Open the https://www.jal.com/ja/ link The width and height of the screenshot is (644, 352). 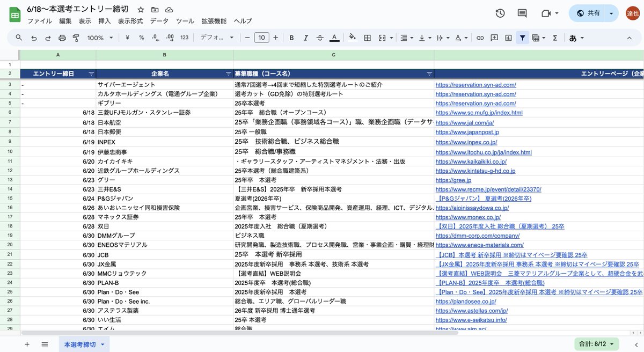(x=464, y=122)
